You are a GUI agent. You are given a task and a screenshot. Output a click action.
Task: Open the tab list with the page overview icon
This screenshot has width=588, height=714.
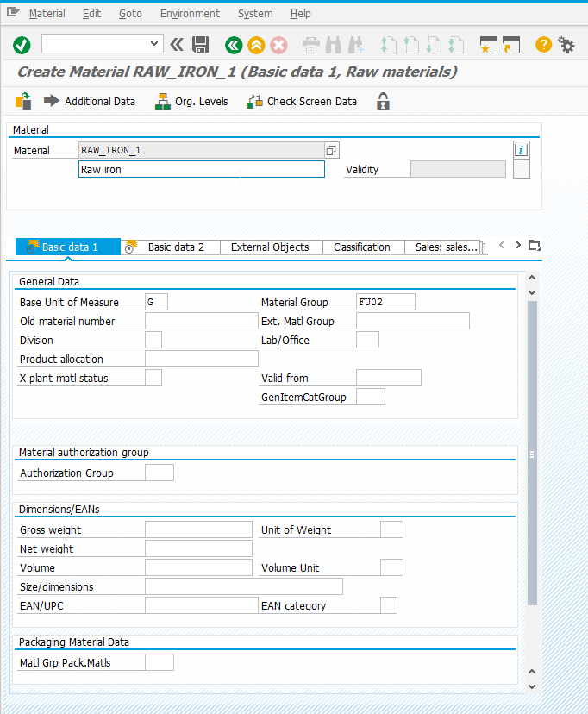tap(534, 245)
